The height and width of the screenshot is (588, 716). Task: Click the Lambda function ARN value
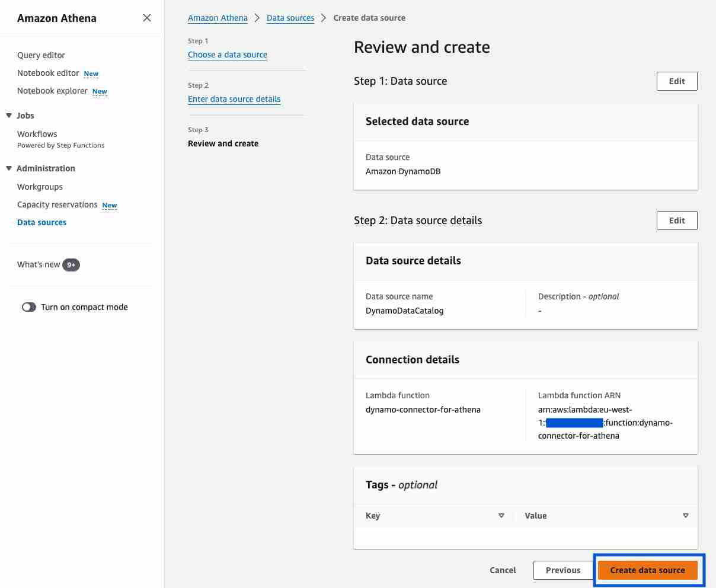click(x=605, y=423)
